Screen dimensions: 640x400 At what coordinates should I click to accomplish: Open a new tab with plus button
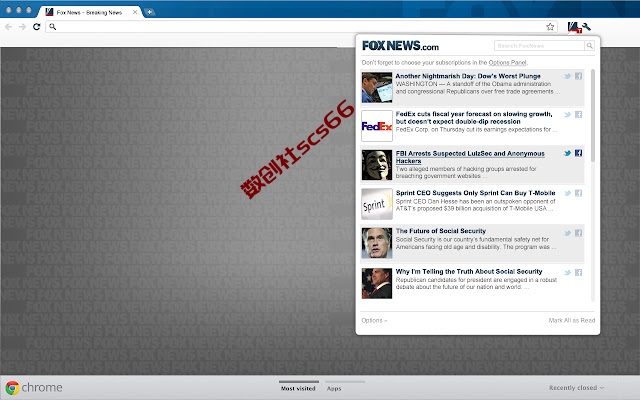point(150,12)
